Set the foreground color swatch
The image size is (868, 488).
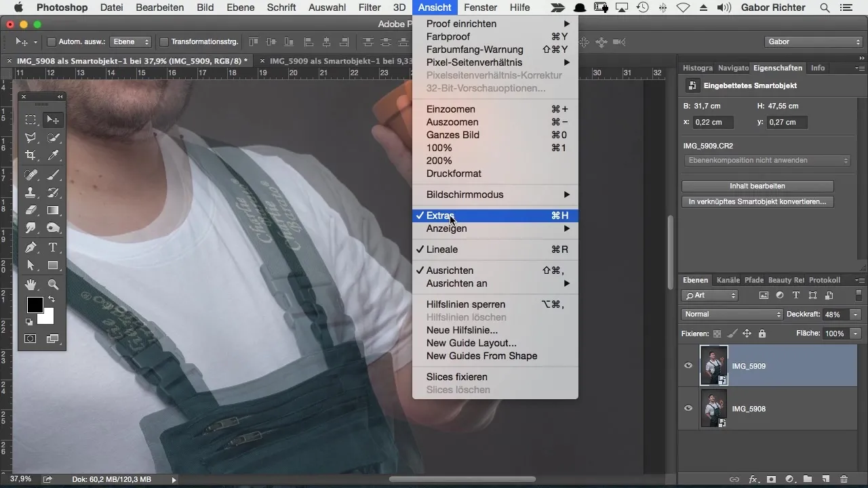35,305
